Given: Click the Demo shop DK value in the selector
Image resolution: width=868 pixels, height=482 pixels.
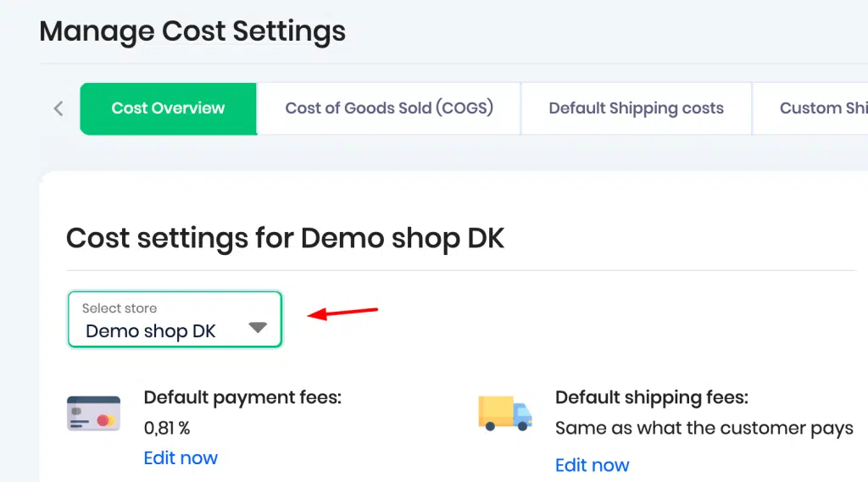Looking at the screenshot, I should pos(151,331).
